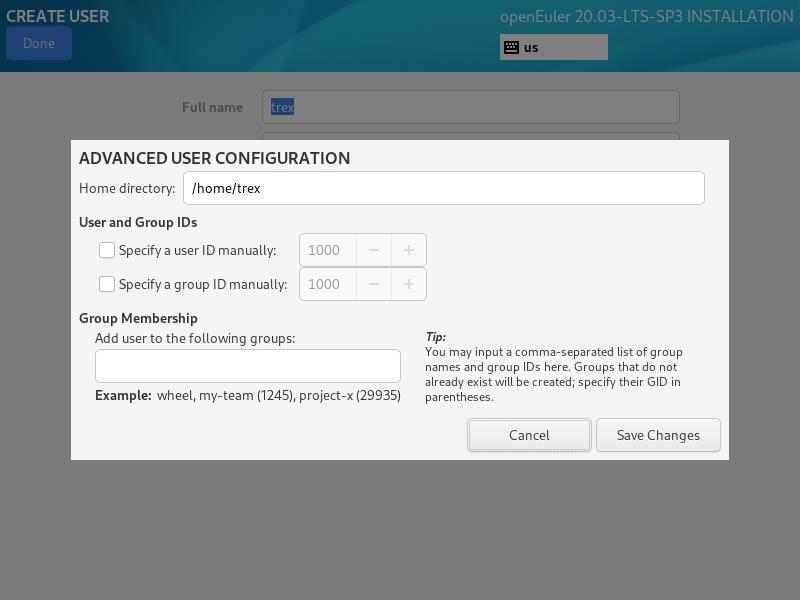Click the group ID value field
The image size is (800, 600).
[x=328, y=284]
